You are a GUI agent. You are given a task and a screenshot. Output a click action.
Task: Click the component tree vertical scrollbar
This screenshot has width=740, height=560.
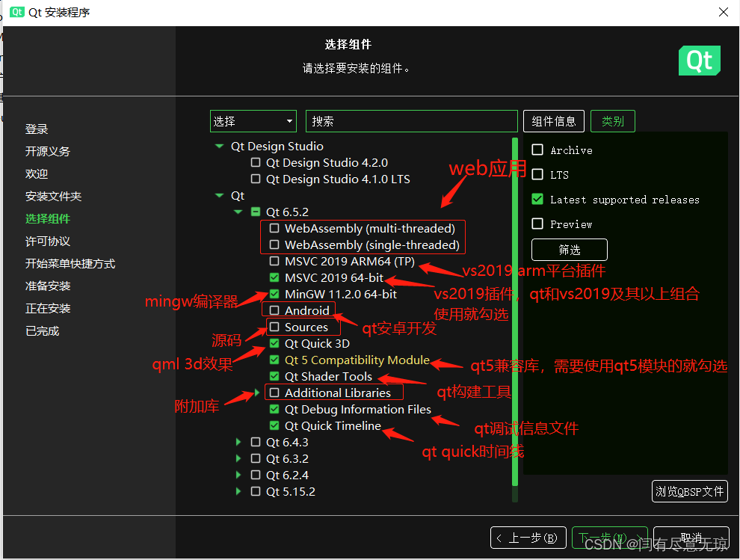(515, 312)
